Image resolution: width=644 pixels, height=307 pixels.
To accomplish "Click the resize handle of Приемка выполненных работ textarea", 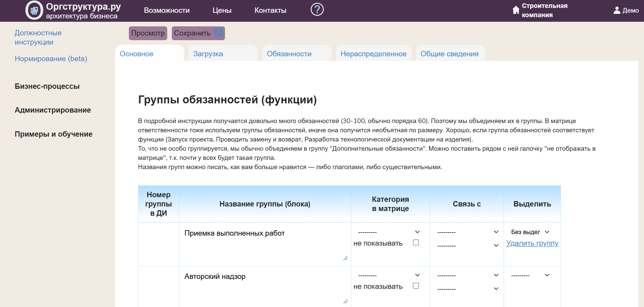I will (345, 258).
